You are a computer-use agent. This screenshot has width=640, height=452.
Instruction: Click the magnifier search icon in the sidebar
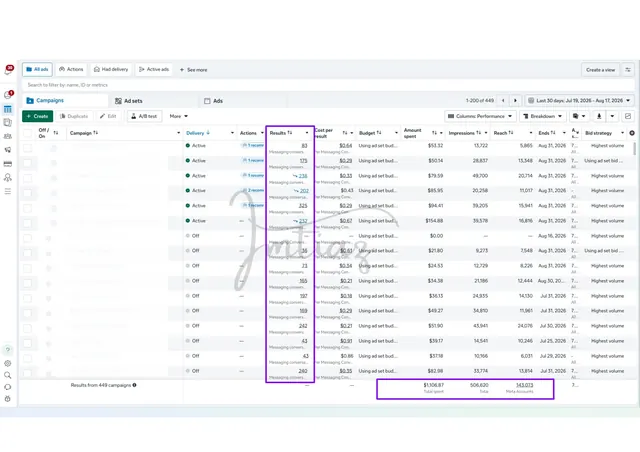(8, 375)
